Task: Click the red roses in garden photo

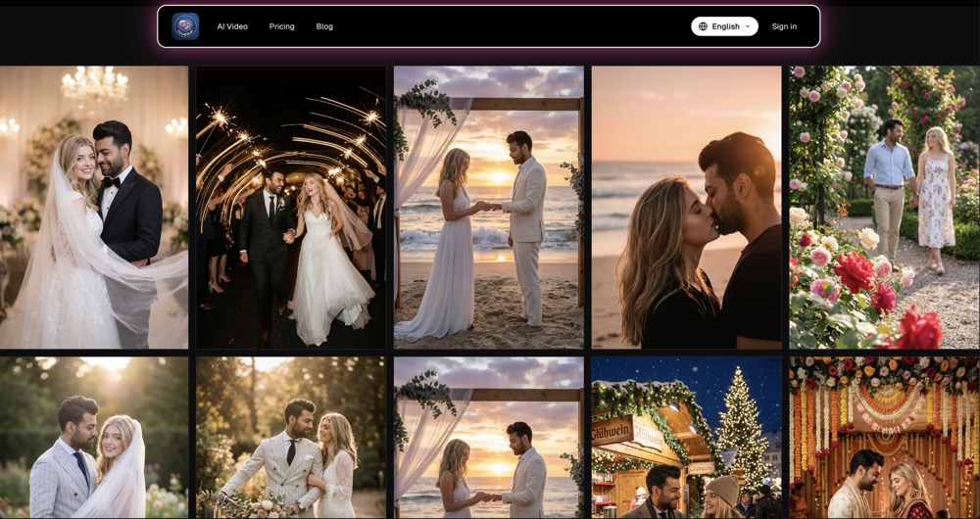Action: [854, 273]
